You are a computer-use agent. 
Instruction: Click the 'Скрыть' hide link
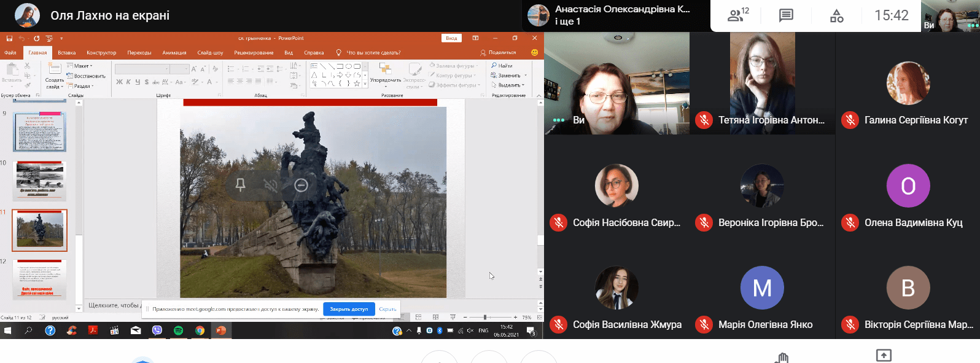click(x=387, y=309)
